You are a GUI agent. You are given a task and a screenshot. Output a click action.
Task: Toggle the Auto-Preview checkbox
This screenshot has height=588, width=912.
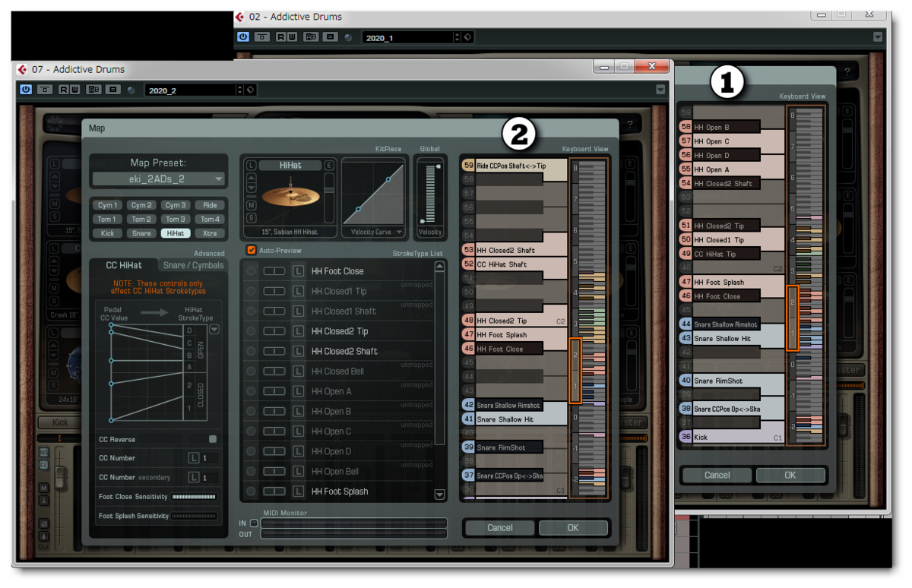pyautogui.click(x=252, y=250)
